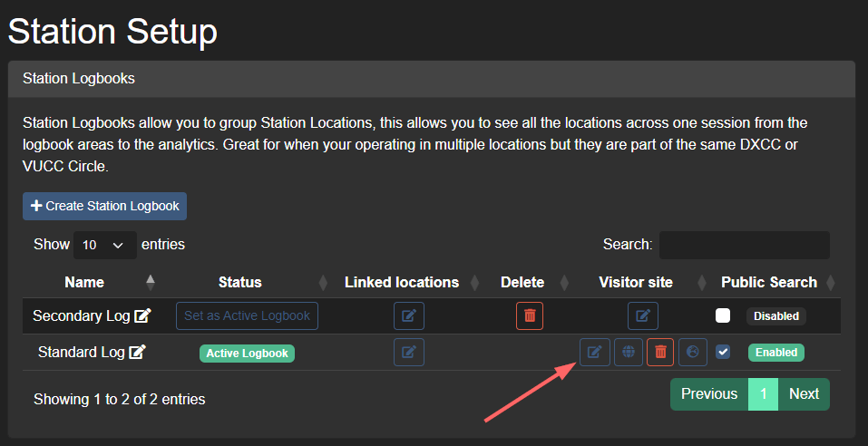
Task: Sort table by Status column
Action: pyautogui.click(x=239, y=282)
